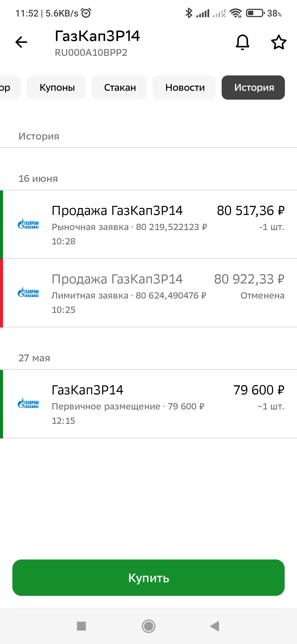Tap Gazprom logo of 27 мая placement
Image resolution: width=297 pixels, height=644 pixels.
tap(28, 403)
